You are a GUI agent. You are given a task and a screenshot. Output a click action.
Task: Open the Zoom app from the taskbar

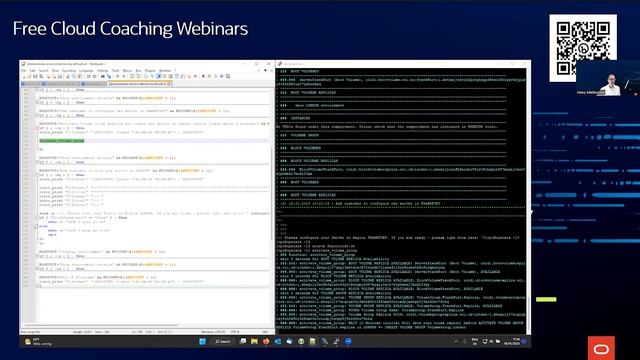(348, 341)
